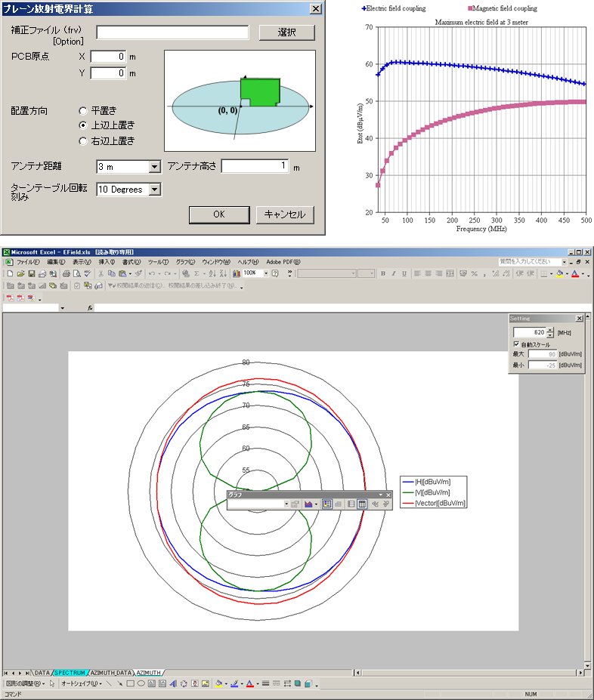
Task: Open the グラフ menu in menu bar
Action: [x=184, y=262]
